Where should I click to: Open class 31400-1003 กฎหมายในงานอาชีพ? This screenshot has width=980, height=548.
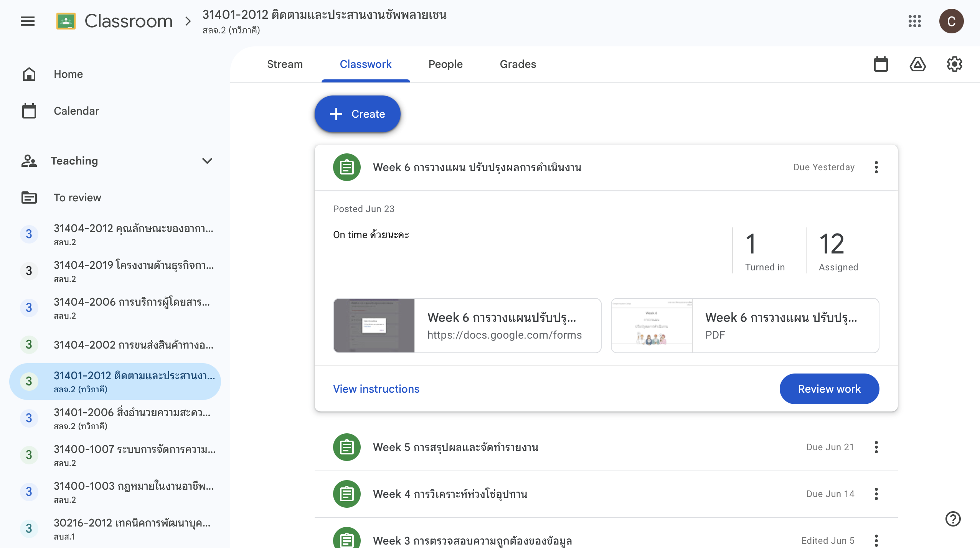[x=115, y=492]
